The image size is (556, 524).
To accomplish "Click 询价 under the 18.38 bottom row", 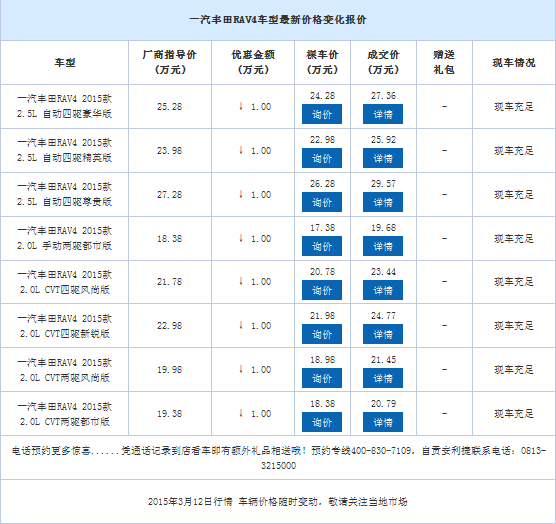I will tap(322, 422).
